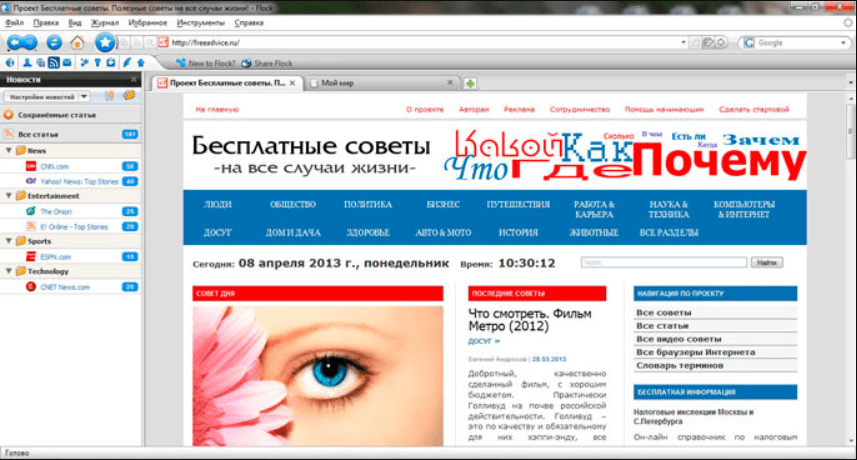The image size is (857, 460).
Task: Collapse the Entertainment feed folder
Action: [x=9, y=196]
